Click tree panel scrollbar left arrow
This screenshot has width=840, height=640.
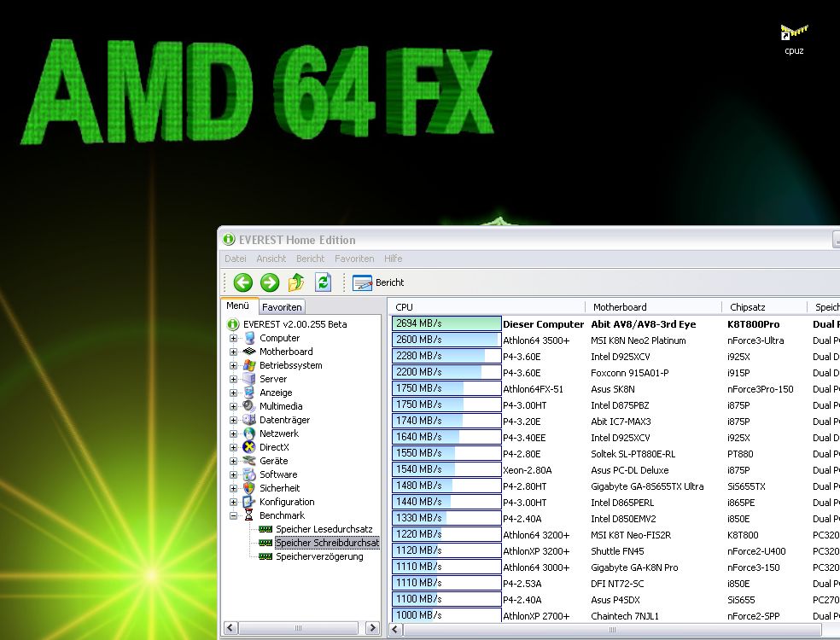[230, 628]
